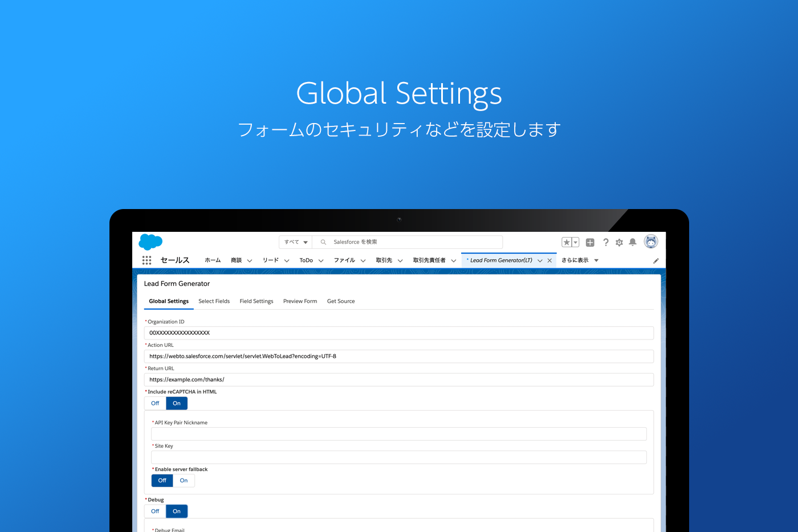Select the Lead Form Generator(LT) navigation tab
Image resolution: width=798 pixels, height=532 pixels.
(x=501, y=260)
